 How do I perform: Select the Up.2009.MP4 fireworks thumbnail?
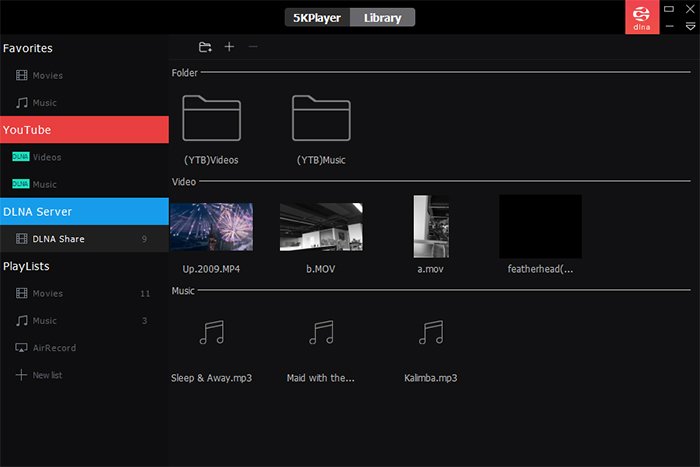tap(212, 227)
